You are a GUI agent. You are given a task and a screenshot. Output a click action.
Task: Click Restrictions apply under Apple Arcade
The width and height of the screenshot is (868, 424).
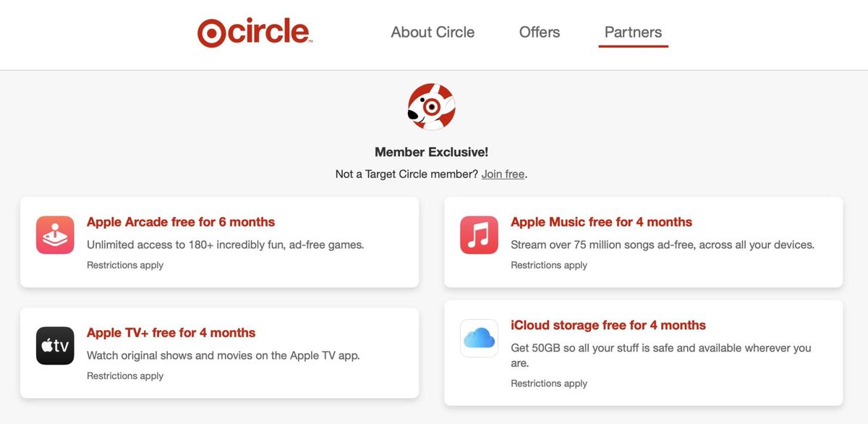click(x=124, y=265)
